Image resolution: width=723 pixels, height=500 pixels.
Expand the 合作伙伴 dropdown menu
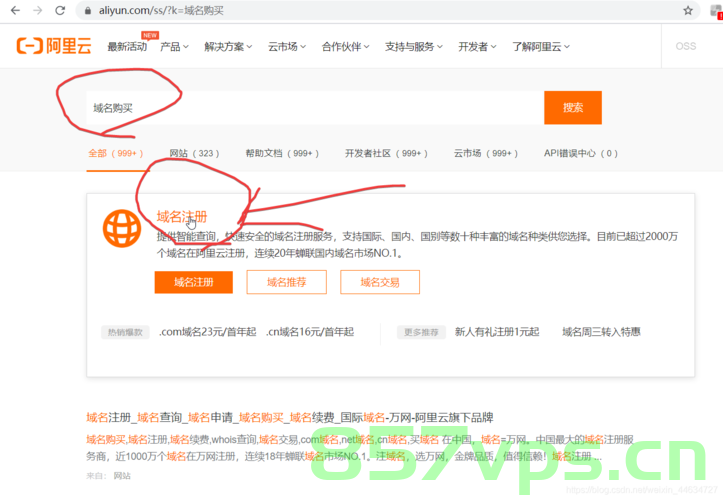click(x=345, y=47)
